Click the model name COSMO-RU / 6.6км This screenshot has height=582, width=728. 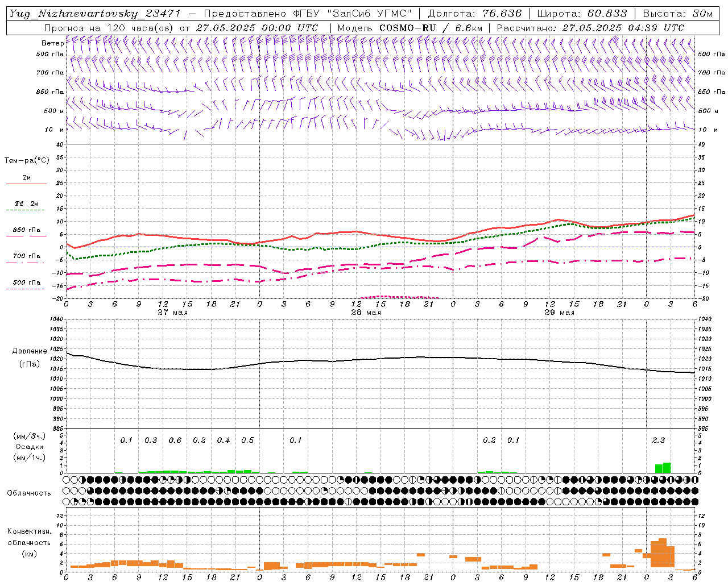point(431,28)
